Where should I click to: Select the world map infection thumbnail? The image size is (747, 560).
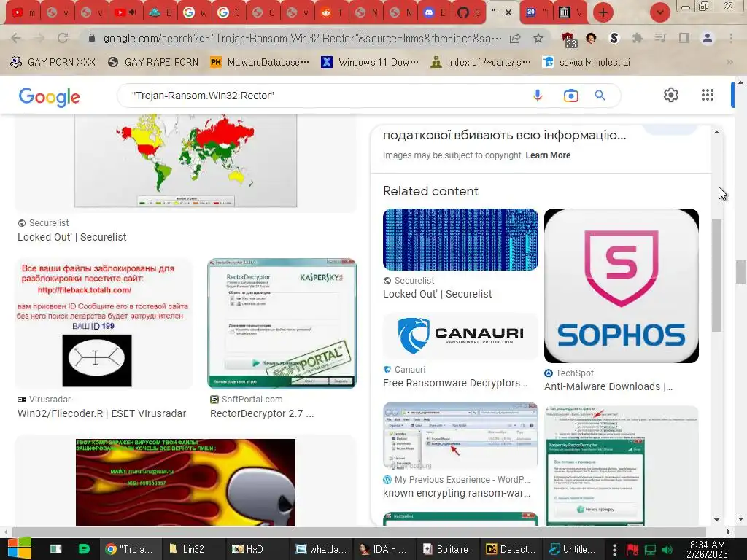(x=186, y=160)
